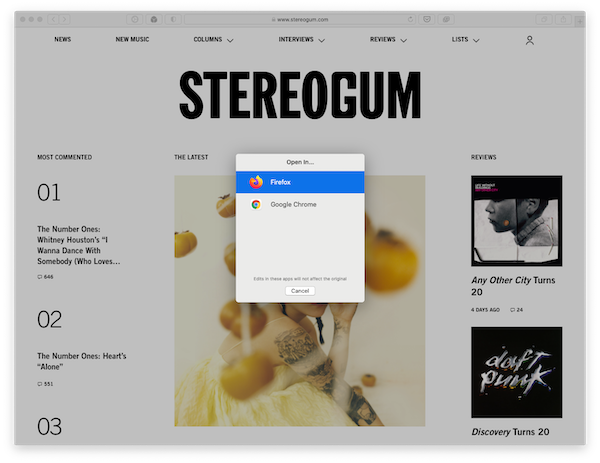
Task: Go back with Safari's back arrow
Action: pos(53,19)
